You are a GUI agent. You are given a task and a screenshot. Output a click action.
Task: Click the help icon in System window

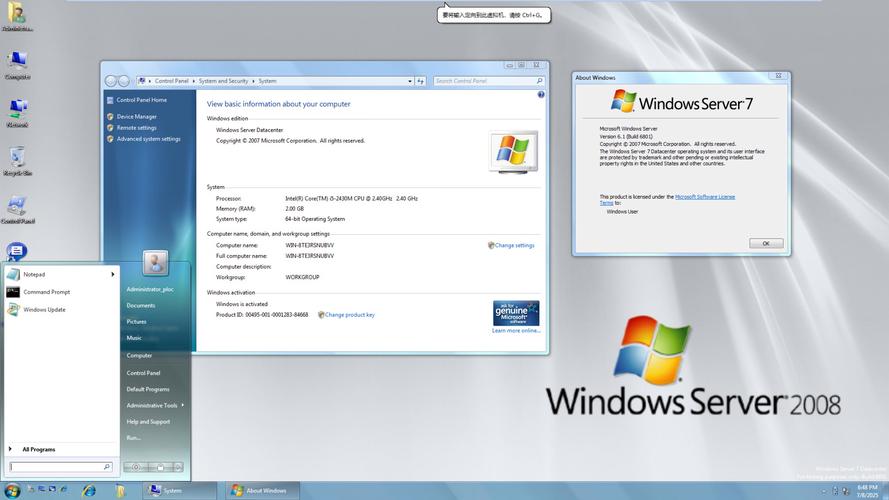pyautogui.click(x=541, y=95)
